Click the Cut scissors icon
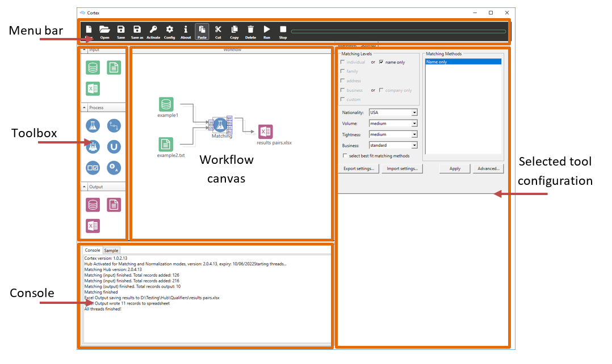 218,31
